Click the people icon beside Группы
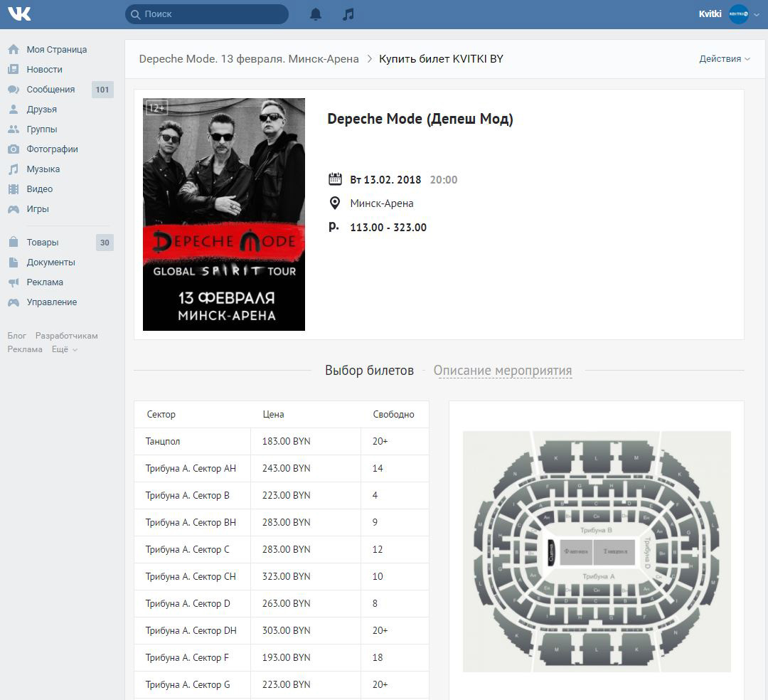The image size is (768, 700). point(14,129)
